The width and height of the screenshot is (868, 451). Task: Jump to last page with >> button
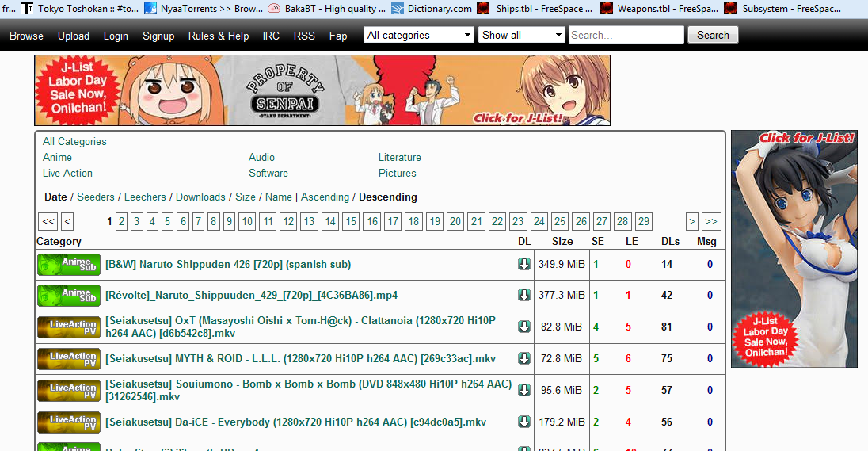711,222
